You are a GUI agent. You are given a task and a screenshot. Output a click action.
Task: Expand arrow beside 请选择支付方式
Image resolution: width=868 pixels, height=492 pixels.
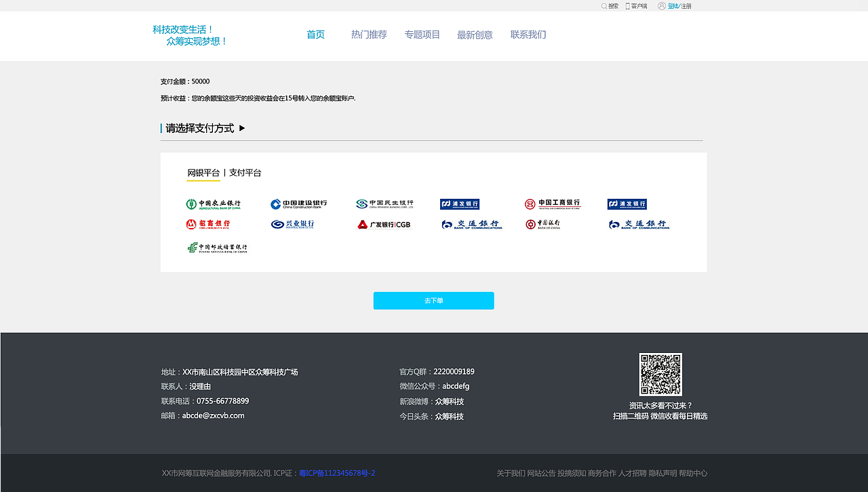click(x=242, y=128)
